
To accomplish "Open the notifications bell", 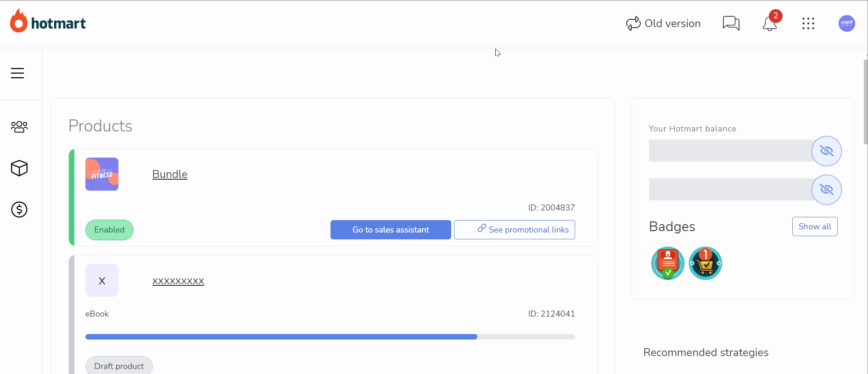I will pos(770,23).
